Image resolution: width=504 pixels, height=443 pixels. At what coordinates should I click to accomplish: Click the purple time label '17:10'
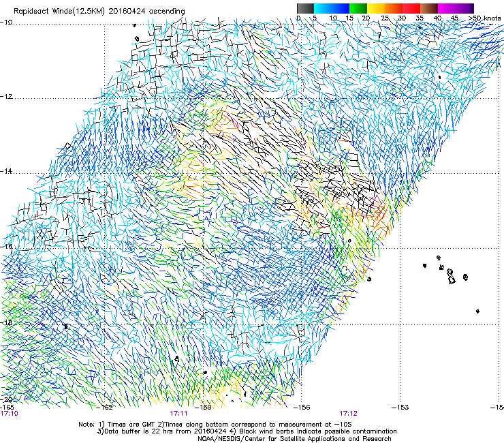click(x=10, y=414)
